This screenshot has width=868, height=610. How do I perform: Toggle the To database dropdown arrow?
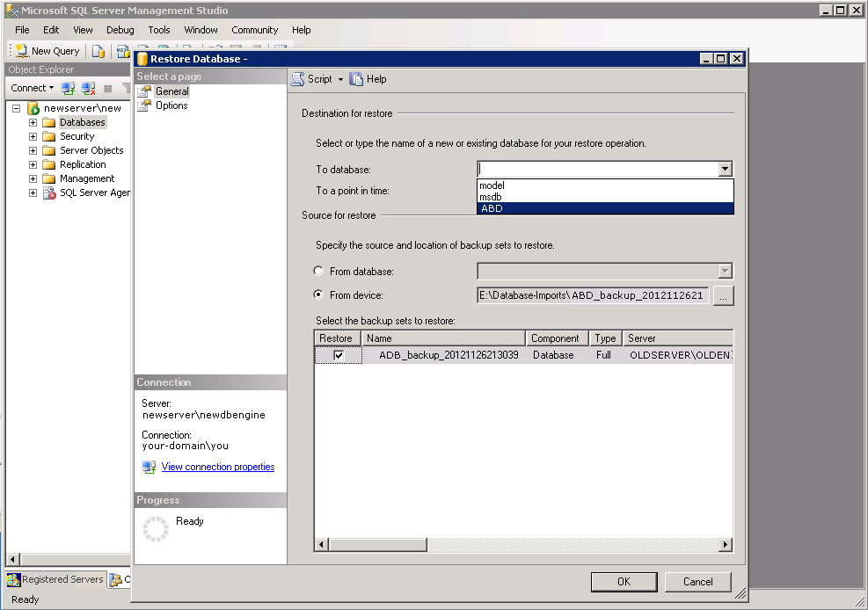(726, 169)
